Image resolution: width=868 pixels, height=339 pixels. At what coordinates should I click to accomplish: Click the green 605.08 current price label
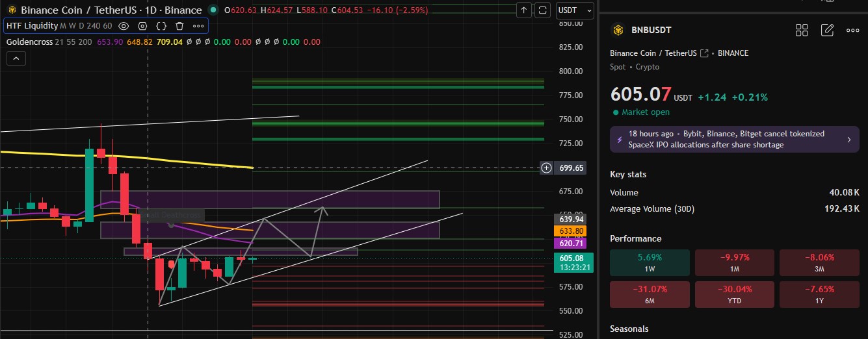(x=572, y=258)
